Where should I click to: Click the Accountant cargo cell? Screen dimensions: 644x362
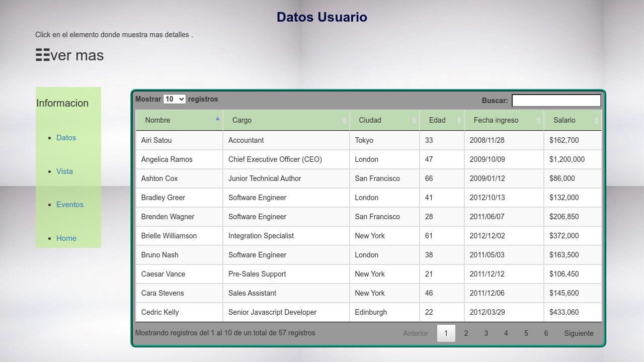286,140
